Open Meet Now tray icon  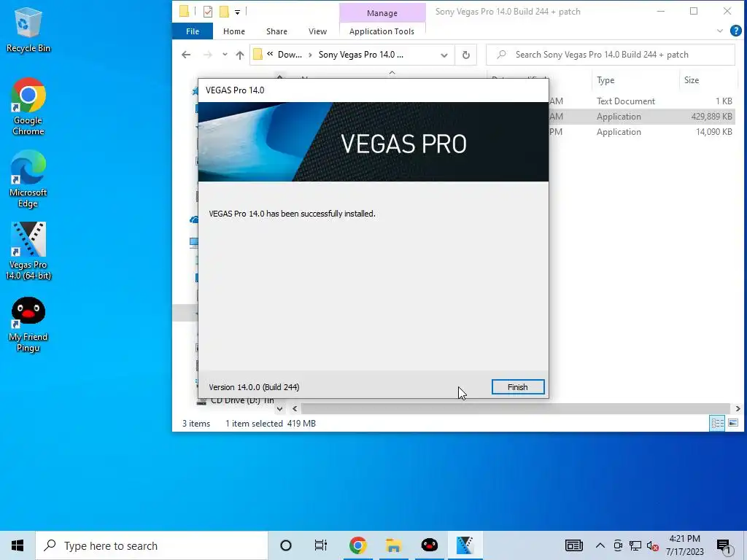(x=618, y=545)
